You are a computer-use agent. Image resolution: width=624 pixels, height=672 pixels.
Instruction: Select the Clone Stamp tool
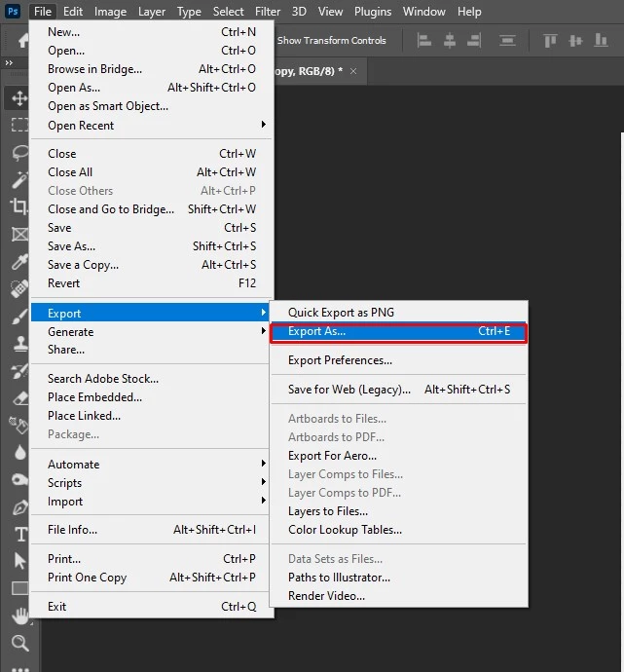point(19,343)
